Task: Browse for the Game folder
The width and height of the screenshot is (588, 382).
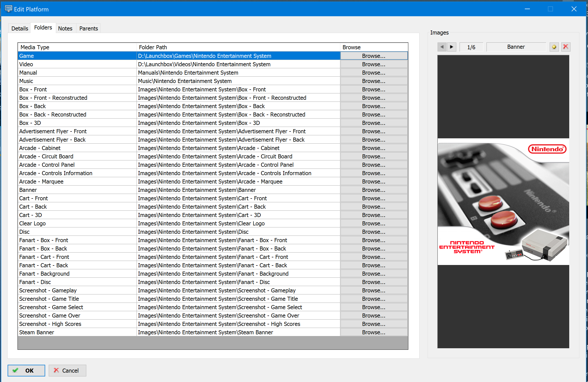Action: [x=374, y=56]
